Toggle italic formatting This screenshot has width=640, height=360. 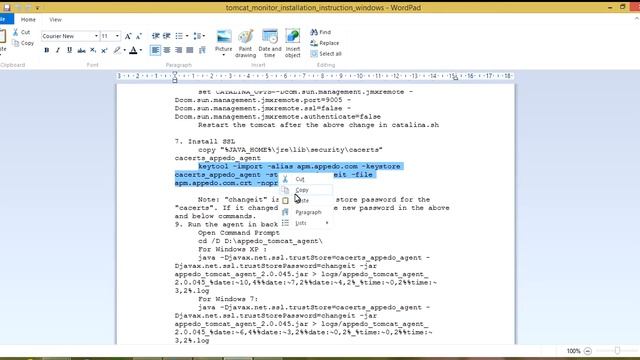pyautogui.click(x=58, y=50)
